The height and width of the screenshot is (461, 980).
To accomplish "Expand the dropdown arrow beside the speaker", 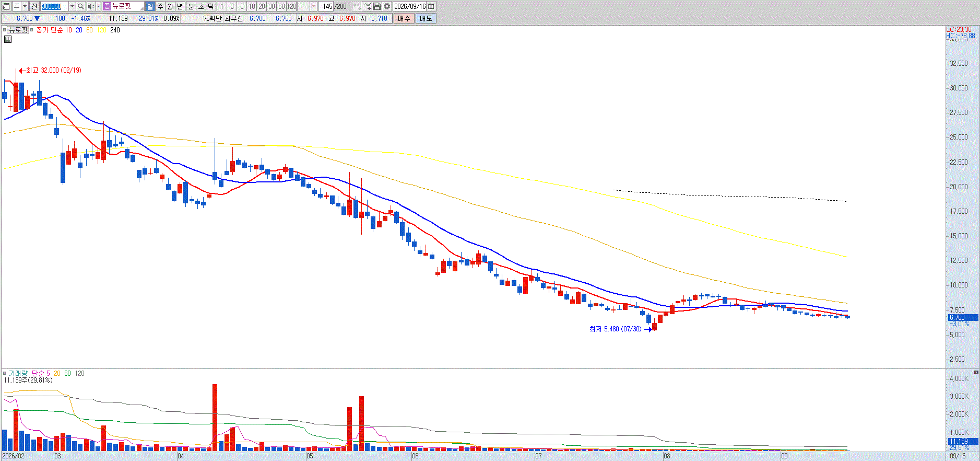I will pos(98,6).
